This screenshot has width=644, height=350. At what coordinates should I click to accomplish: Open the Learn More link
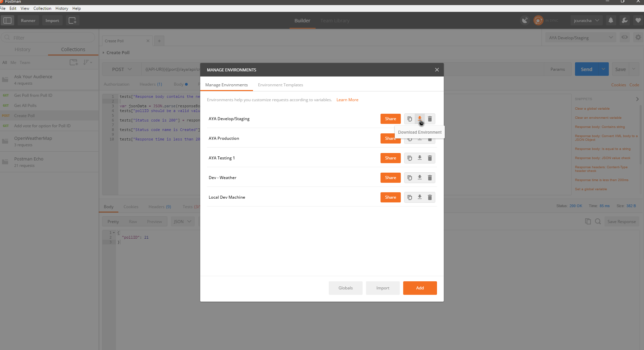[x=347, y=100]
